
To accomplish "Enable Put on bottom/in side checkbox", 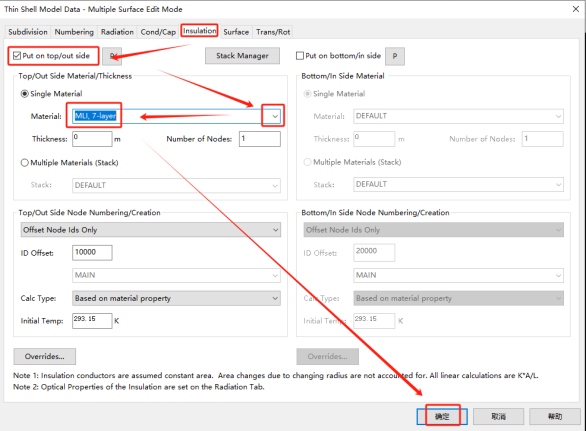I will [300, 56].
